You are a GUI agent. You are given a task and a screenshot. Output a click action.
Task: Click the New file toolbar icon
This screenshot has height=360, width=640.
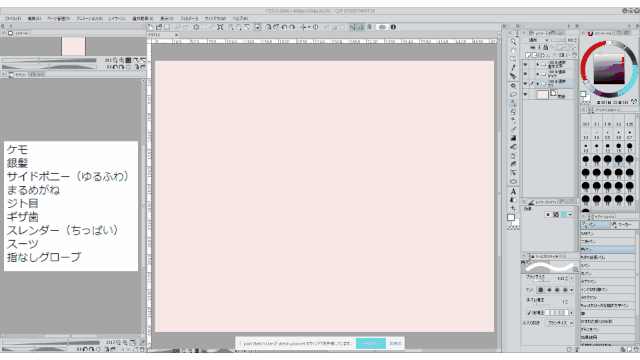[x=151, y=27]
